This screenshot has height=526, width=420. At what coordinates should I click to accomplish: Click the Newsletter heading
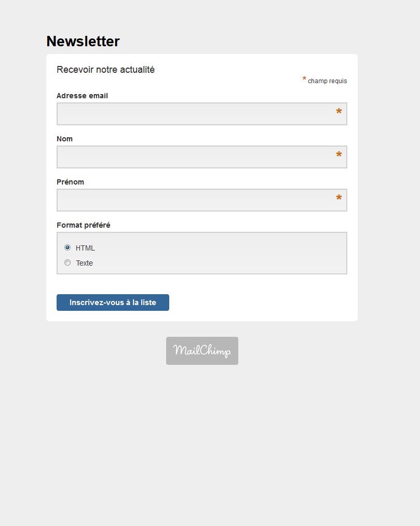click(x=83, y=42)
